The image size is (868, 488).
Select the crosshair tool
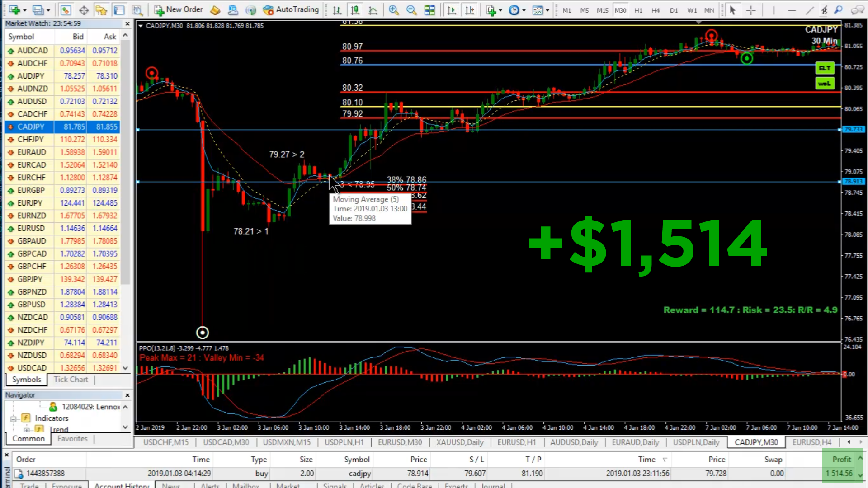(x=751, y=10)
